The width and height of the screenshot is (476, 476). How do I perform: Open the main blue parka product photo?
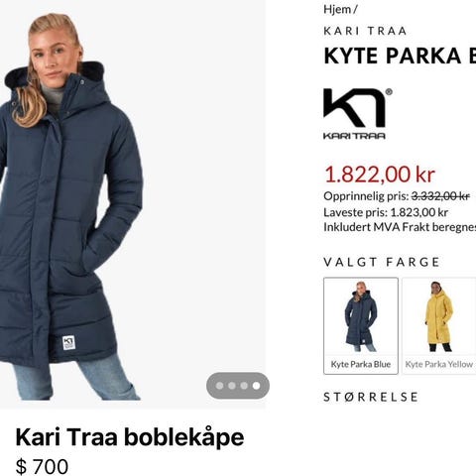click(x=133, y=204)
